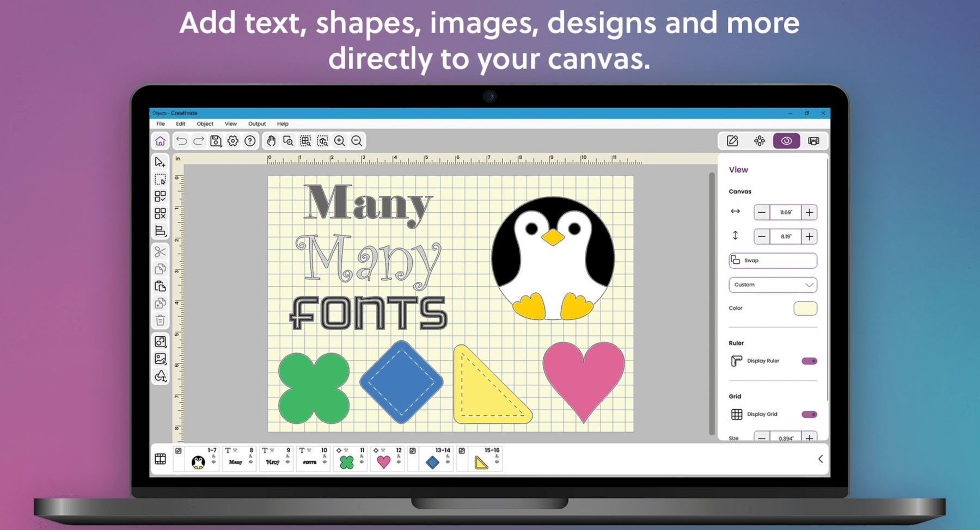Switch to Edit mode via pencil icon
This screenshot has height=530, width=980.
[732, 140]
